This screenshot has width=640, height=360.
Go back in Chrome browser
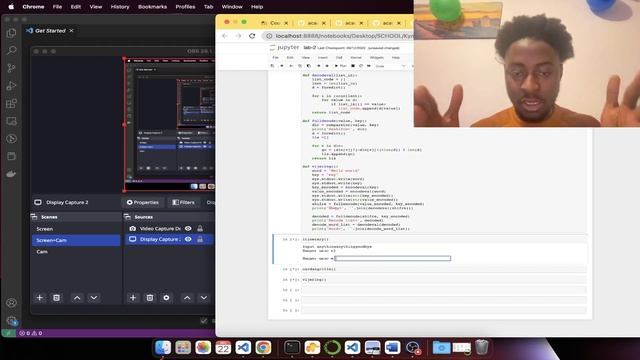pyautogui.click(x=225, y=36)
